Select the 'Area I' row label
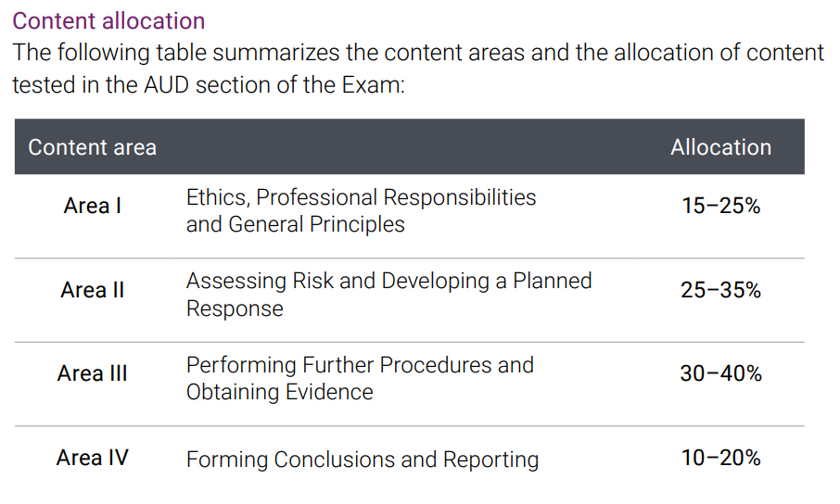This screenshot has width=840, height=504. (92, 206)
